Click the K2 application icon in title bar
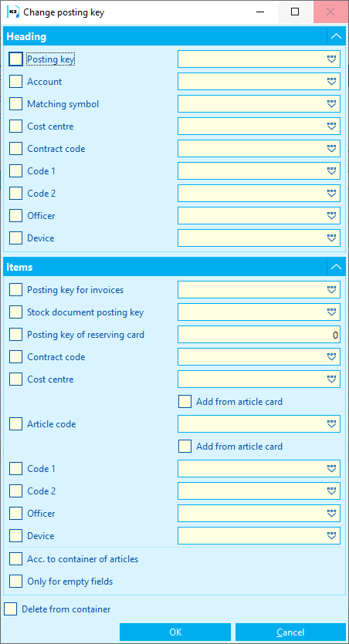The height and width of the screenshot is (644, 349). click(x=13, y=12)
